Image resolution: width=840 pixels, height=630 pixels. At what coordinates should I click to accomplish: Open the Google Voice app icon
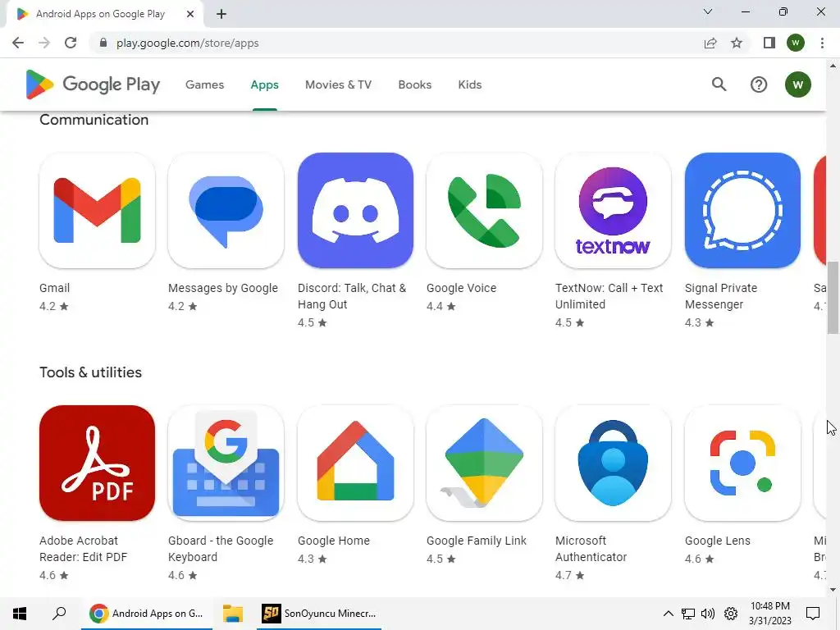[x=484, y=211]
